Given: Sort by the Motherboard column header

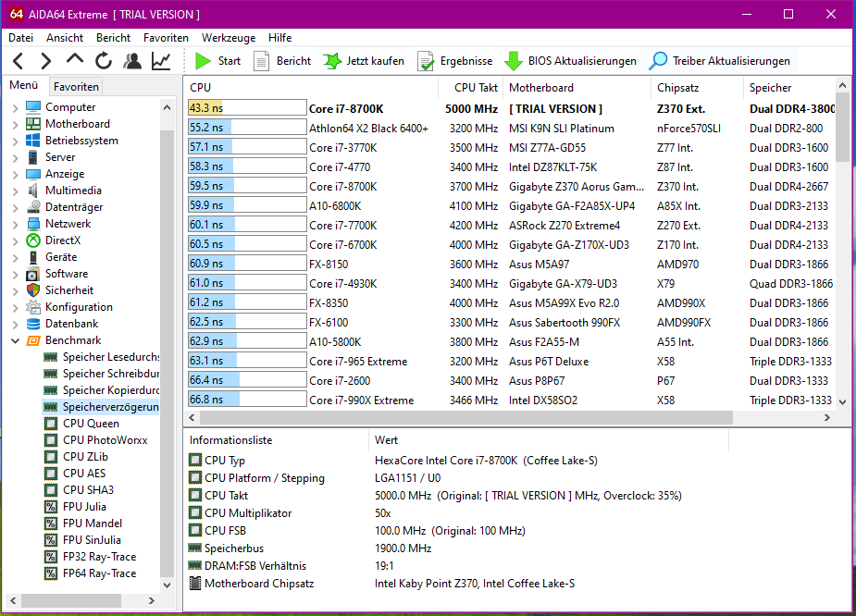Looking at the screenshot, I should pos(577,87).
